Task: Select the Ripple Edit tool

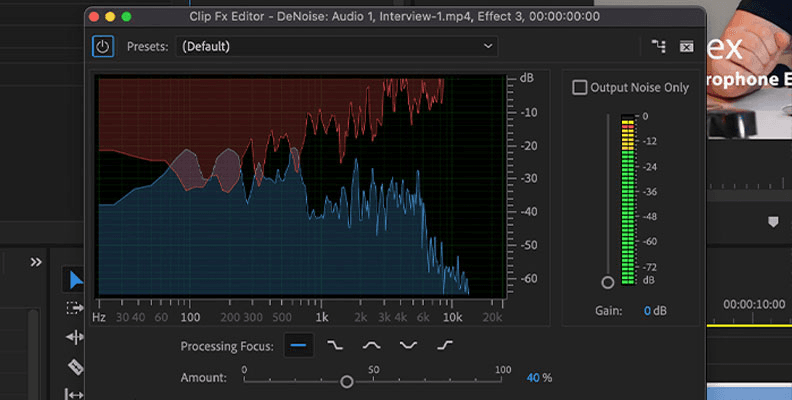Action: pyautogui.click(x=75, y=337)
